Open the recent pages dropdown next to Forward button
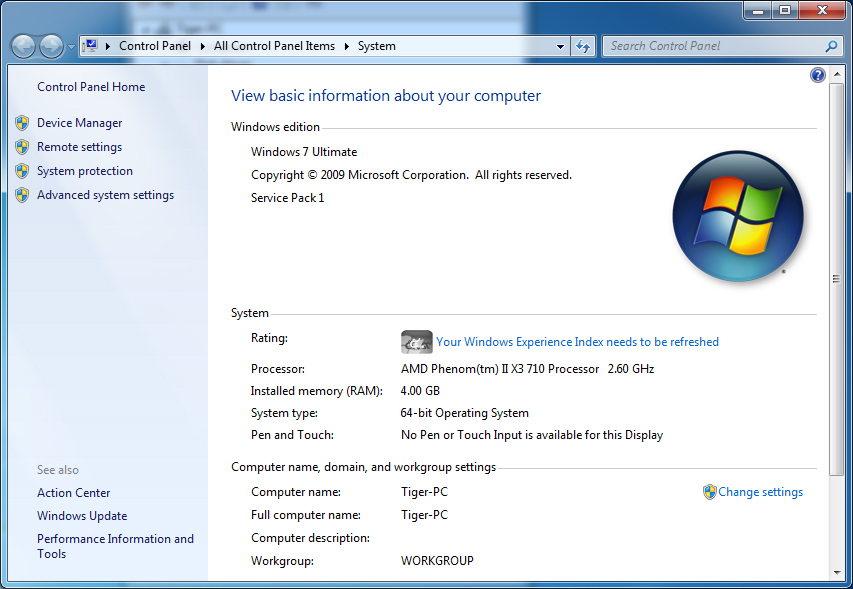Viewport: 853px width, 589px height. click(x=71, y=47)
